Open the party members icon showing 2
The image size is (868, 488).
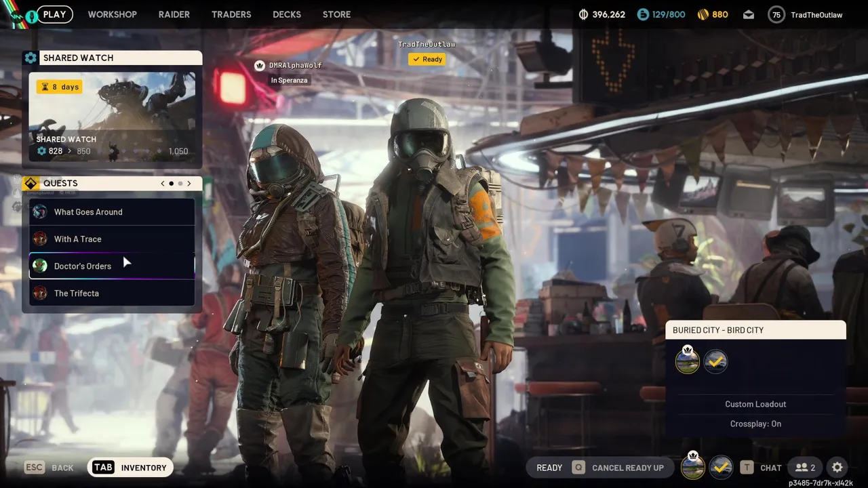[806, 468]
